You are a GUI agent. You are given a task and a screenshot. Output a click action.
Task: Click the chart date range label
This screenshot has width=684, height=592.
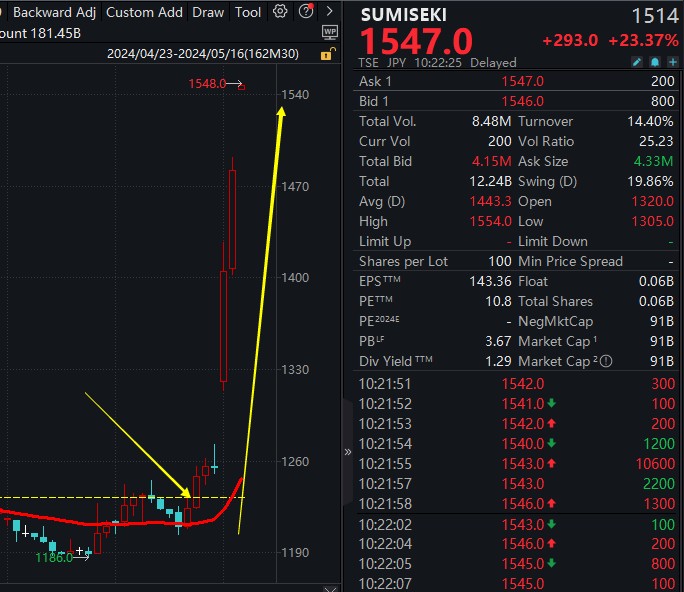203,54
